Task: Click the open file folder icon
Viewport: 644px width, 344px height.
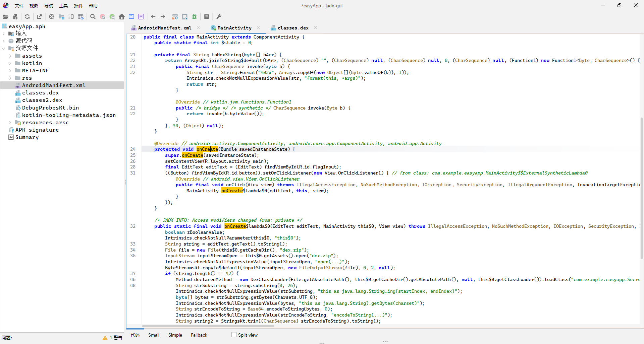Action: 5,17
